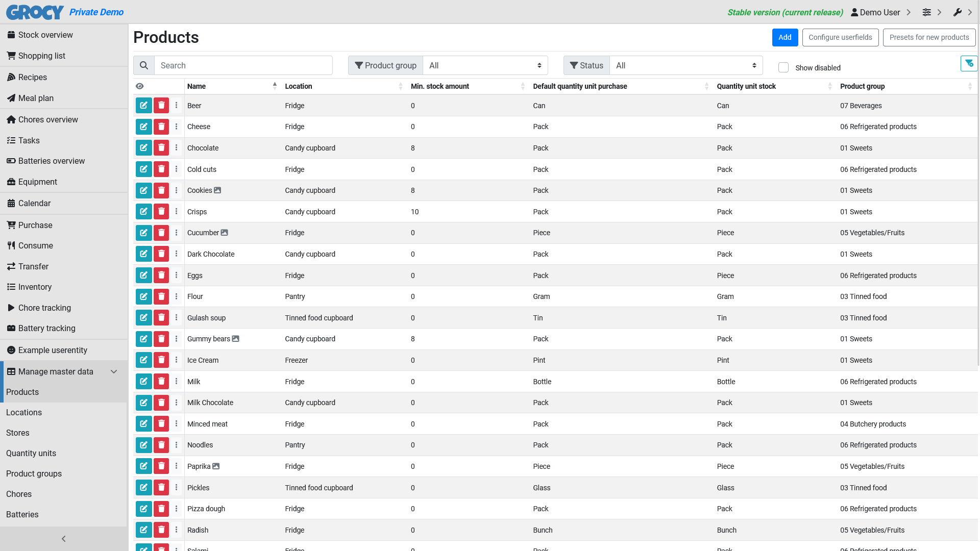Go to the Purchase page

tap(64, 225)
